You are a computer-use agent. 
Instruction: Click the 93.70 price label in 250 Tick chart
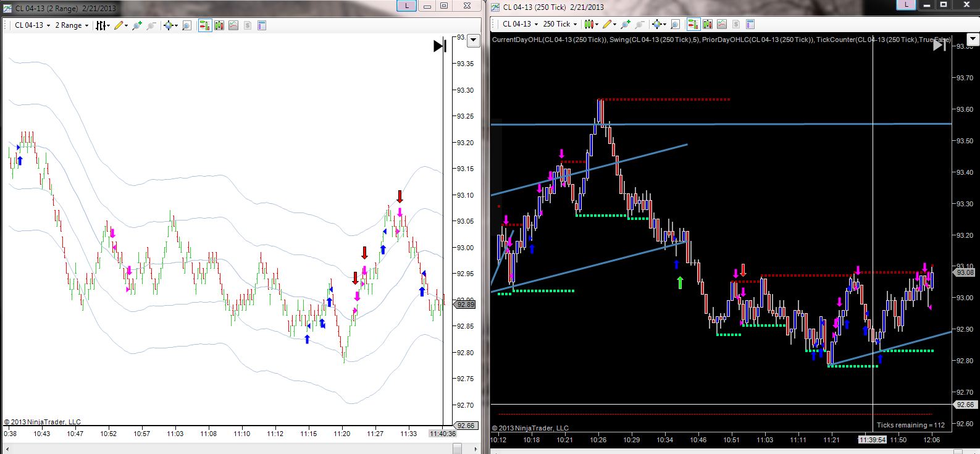coord(965,77)
